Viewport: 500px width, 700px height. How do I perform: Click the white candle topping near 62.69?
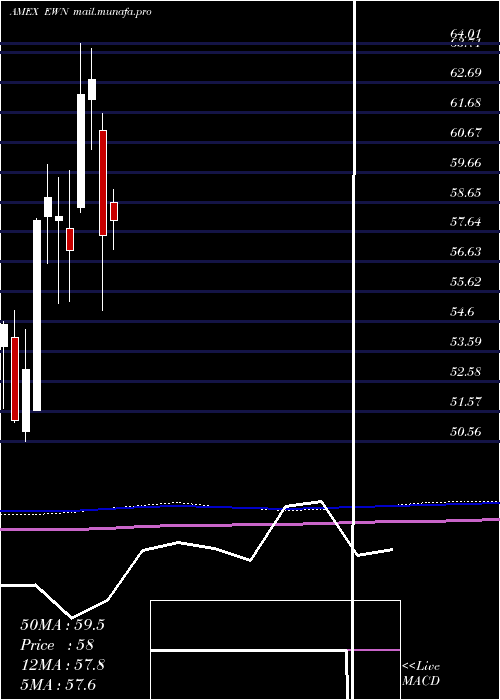pos(92,89)
